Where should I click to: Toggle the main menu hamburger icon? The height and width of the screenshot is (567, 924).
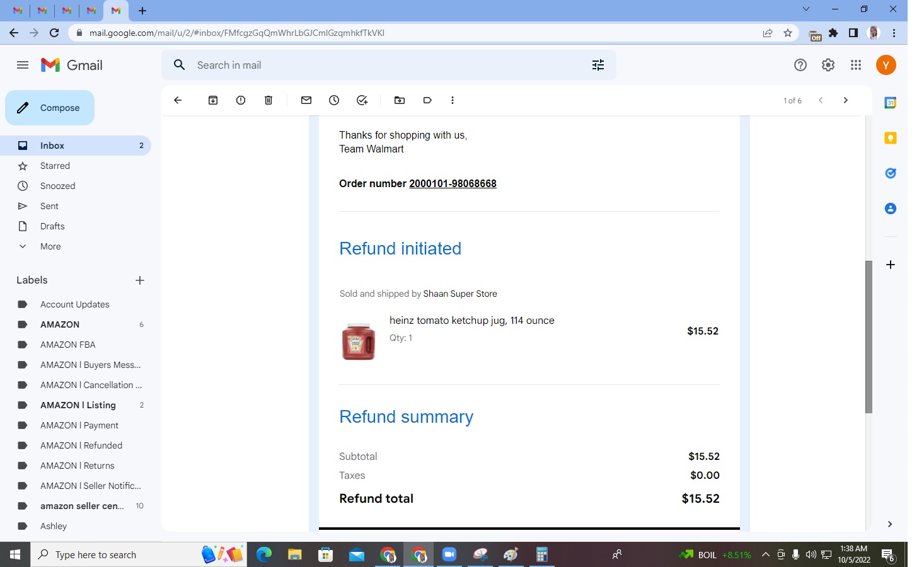coord(23,65)
